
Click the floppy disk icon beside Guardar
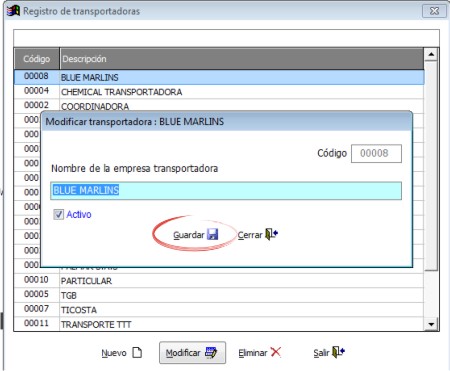tap(212, 234)
